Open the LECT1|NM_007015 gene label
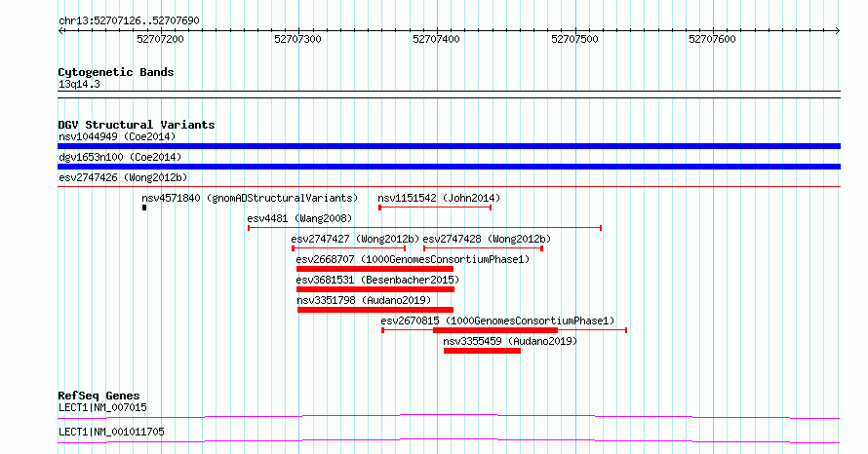Viewport: 868px width, 454px height. (103, 407)
